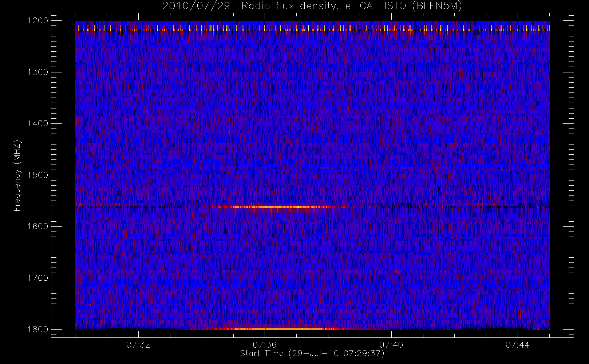Click the 07:40 time tick label
The width and height of the screenshot is (589, 364).
click(x=391, y=345)
